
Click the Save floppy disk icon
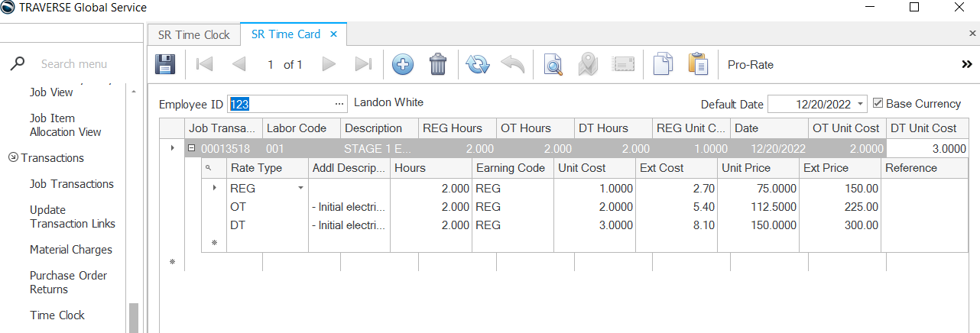[x=165, y=64]
